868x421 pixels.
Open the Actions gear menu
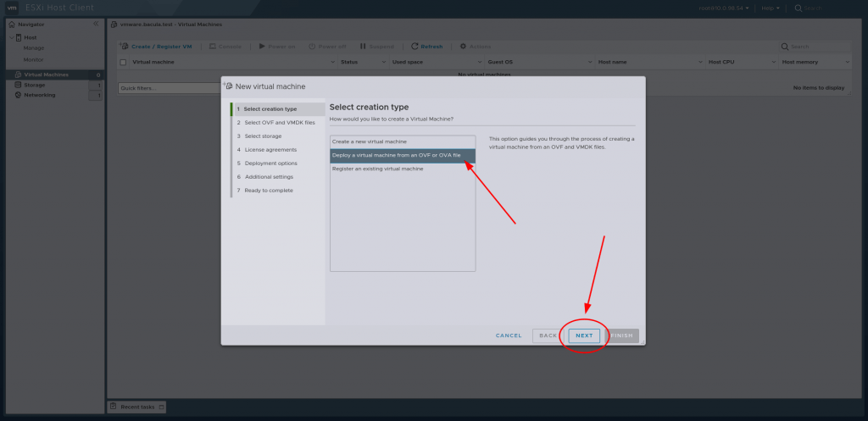coord(463,46)
